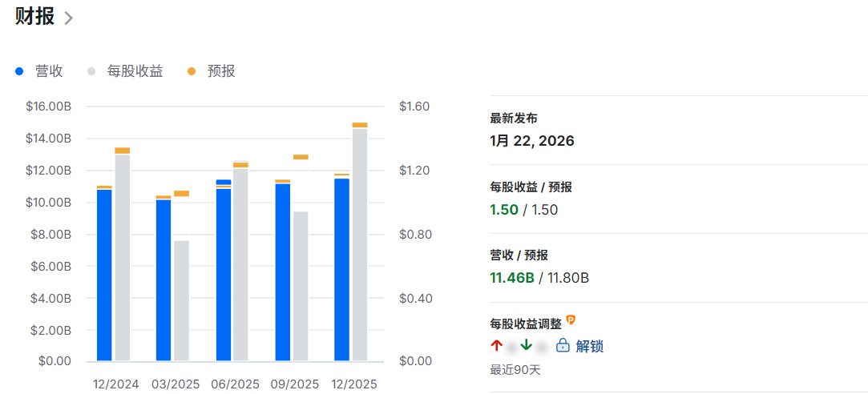868x394 pixels.
Task: Select the 12/2024 gray EPS bar
Action: (x=123, y=257)
